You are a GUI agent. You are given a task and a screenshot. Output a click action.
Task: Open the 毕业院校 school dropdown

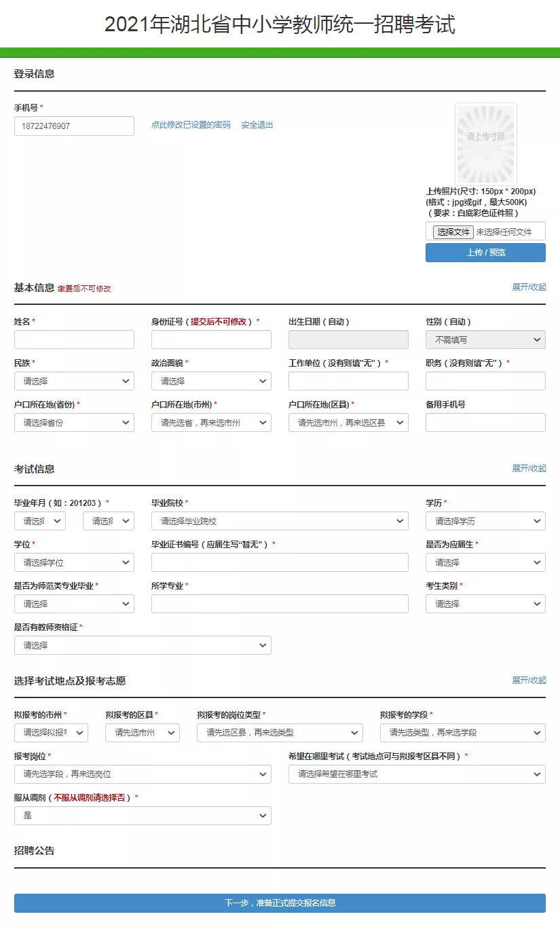280,521
